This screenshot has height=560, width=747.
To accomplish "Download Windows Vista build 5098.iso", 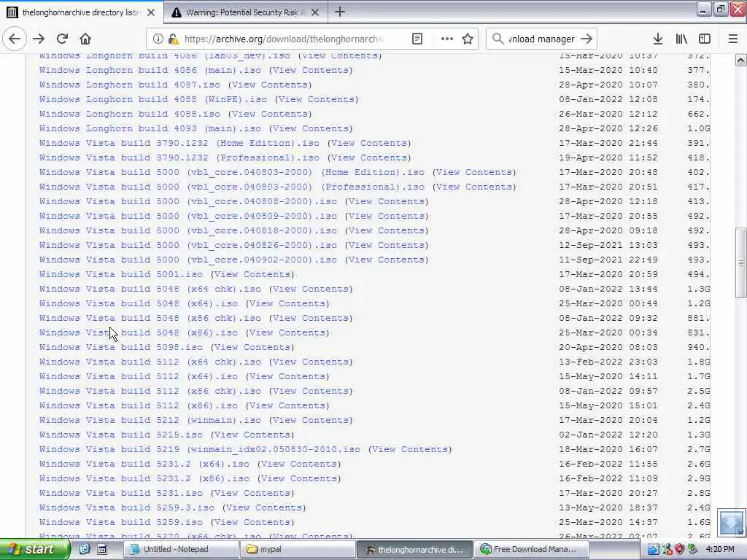I will [121, 347].
